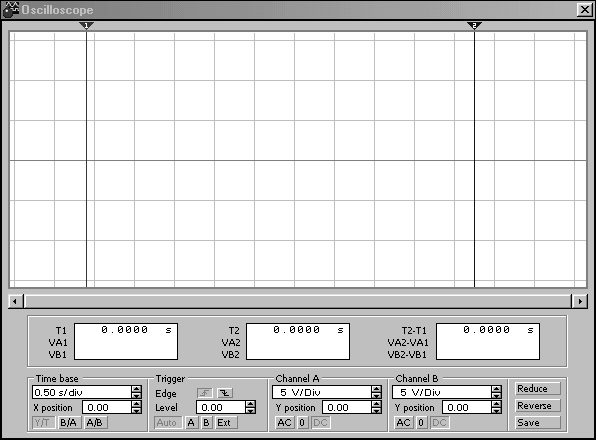Click Channel A Y position field
598x442 pixels.
pos(347,408)
